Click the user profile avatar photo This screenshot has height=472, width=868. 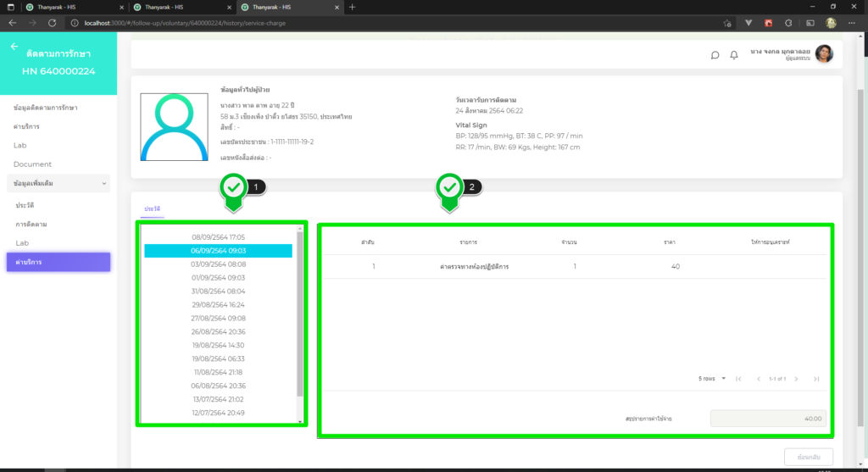pyautogui.click(x=824, y=54)
